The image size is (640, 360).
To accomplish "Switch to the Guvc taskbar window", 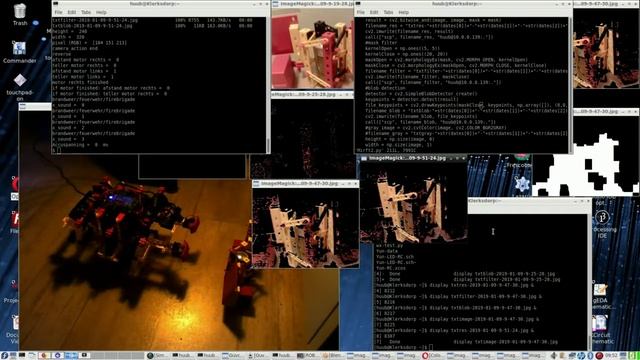I will coord(234,356).
